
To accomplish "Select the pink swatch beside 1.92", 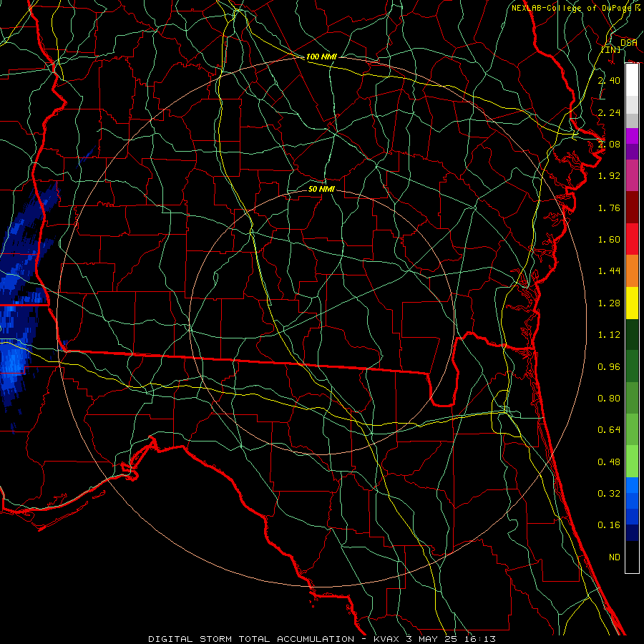I will coord(632,176).
